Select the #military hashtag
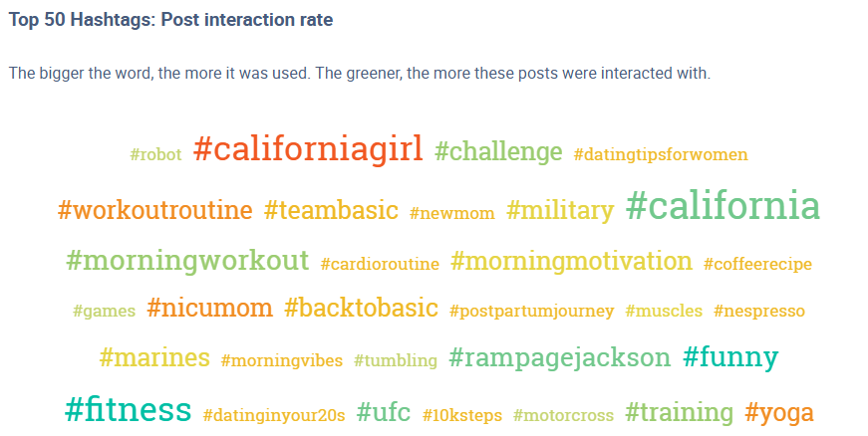Image resolution: width=868 pixels, height=436 pixels. (559, 211)
